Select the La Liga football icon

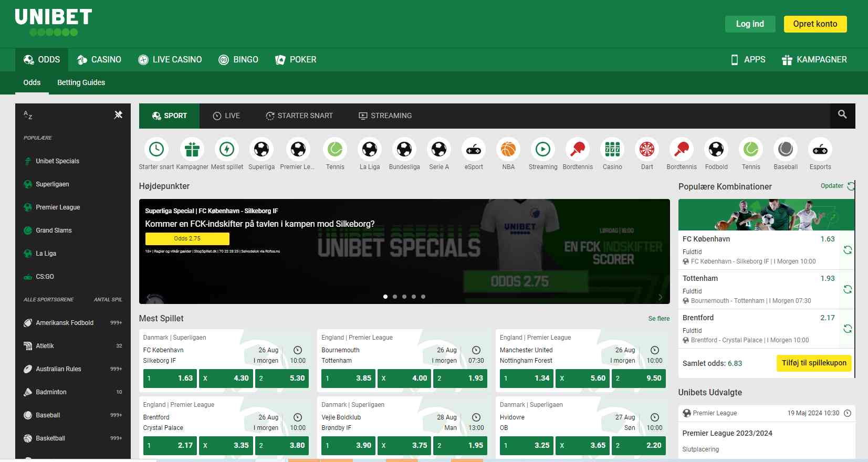click(x=370, y=149)
